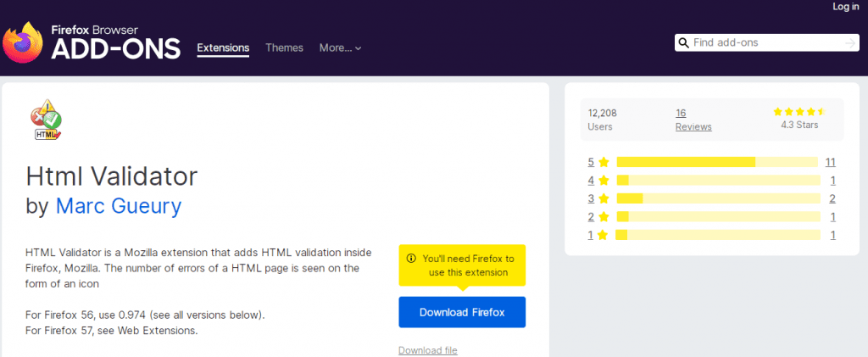Viewport: 868px width, 357px height.
Task: Click the You'll need Firefox notice
Action: [x=462, y=265]
